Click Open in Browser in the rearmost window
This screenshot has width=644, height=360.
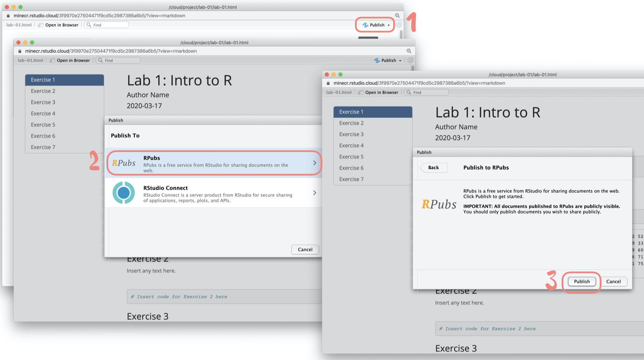pos(62,25)
